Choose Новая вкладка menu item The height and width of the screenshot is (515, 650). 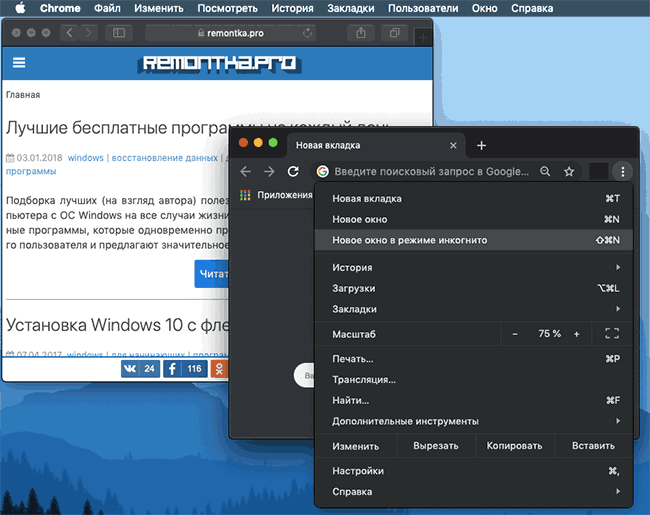(x=474, y=199)
